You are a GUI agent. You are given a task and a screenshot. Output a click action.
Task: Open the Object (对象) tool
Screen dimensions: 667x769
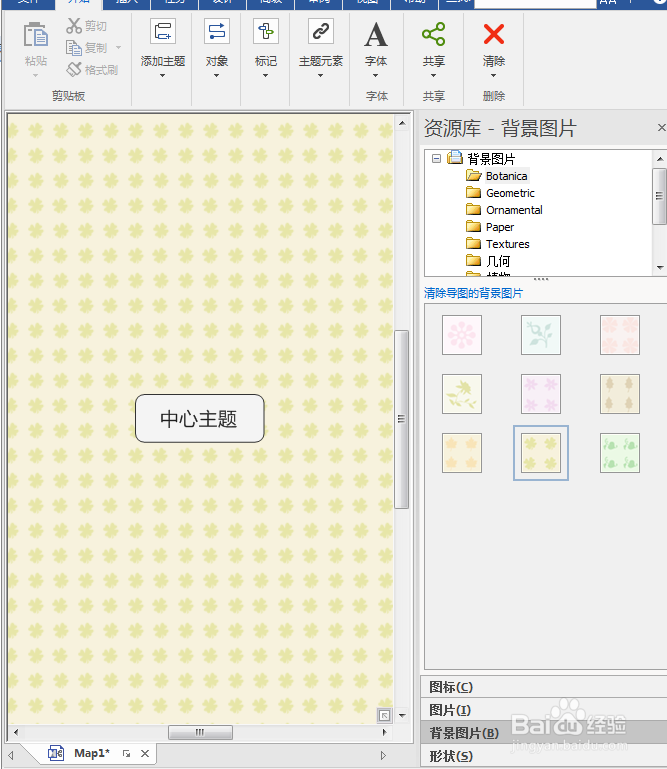(x=217, y=32)
